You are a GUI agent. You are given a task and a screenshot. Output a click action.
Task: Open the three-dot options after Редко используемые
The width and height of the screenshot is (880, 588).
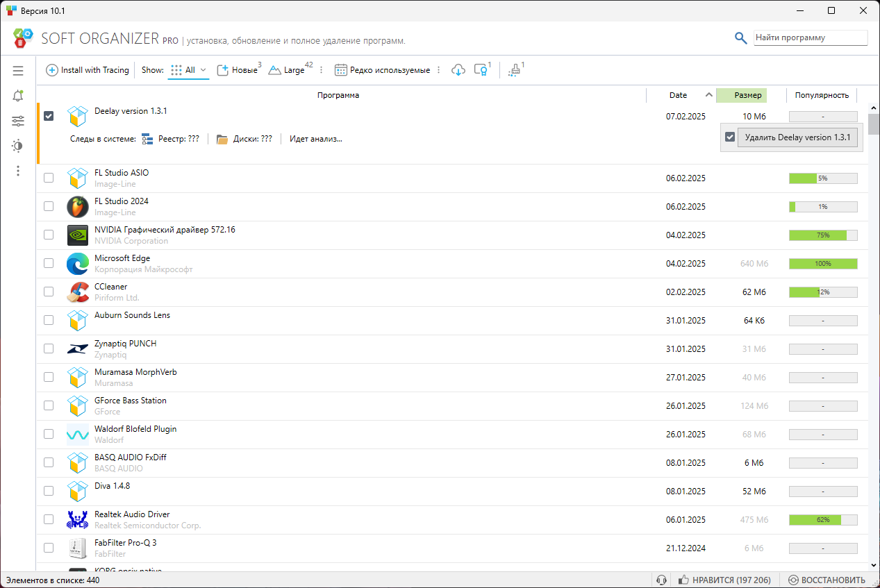click(x=438, y=70)
